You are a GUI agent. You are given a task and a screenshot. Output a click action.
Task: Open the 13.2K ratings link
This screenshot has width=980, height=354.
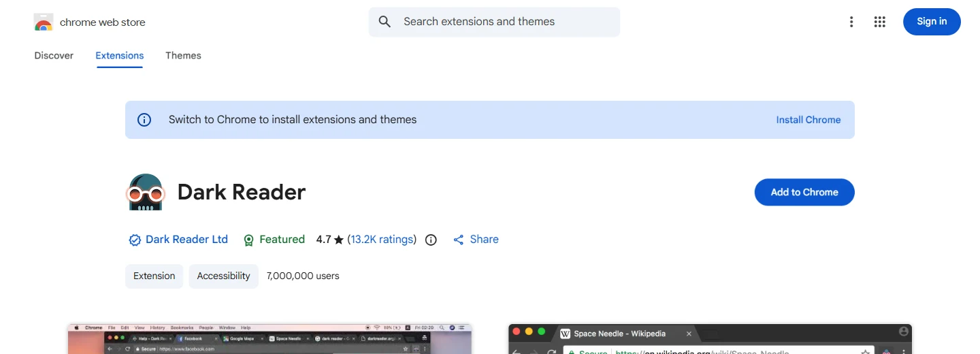[382, 240]
